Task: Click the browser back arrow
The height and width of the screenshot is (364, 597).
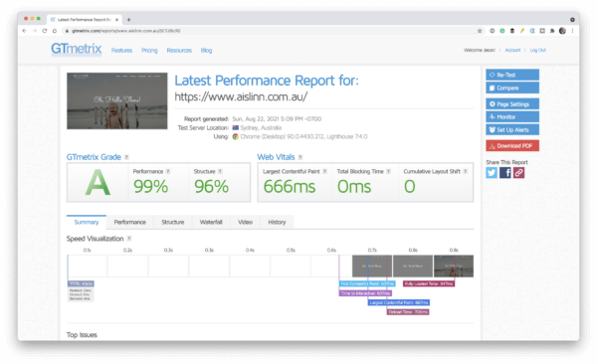Action: click(25, 31)
